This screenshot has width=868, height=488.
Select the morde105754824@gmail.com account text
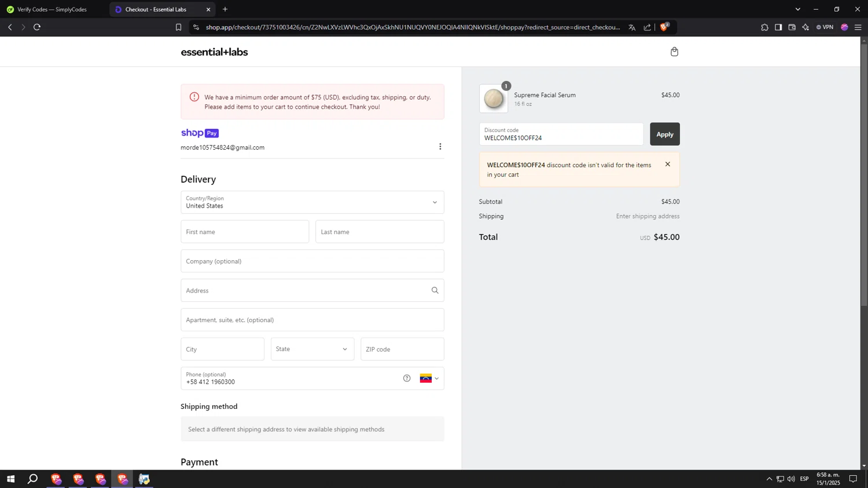pos(222,147)
